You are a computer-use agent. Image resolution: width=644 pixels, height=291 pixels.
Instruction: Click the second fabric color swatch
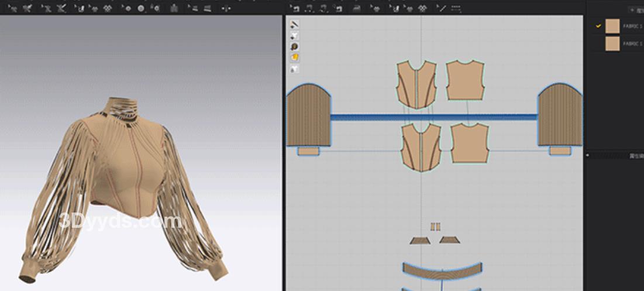(x=612, y=44)
